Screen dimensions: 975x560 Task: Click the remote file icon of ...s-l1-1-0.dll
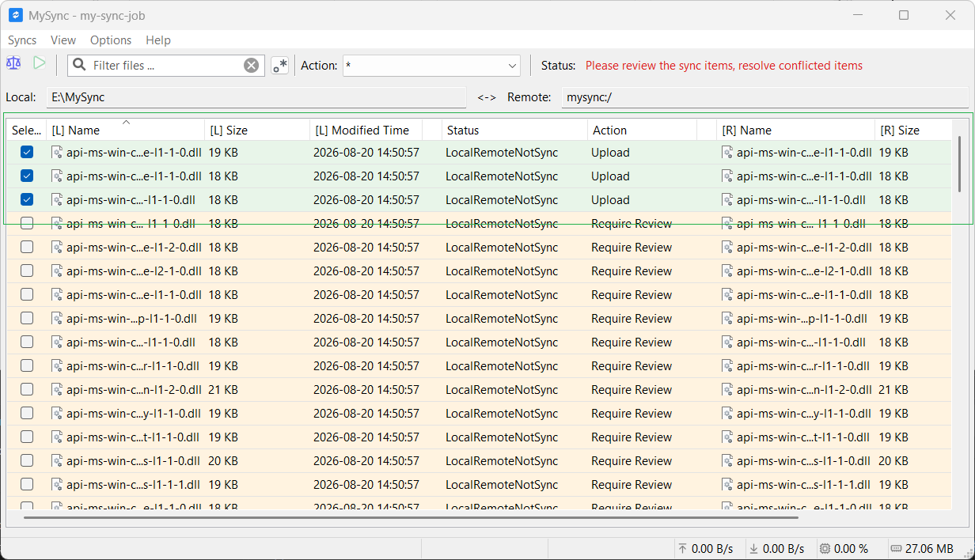click(727, 461)
